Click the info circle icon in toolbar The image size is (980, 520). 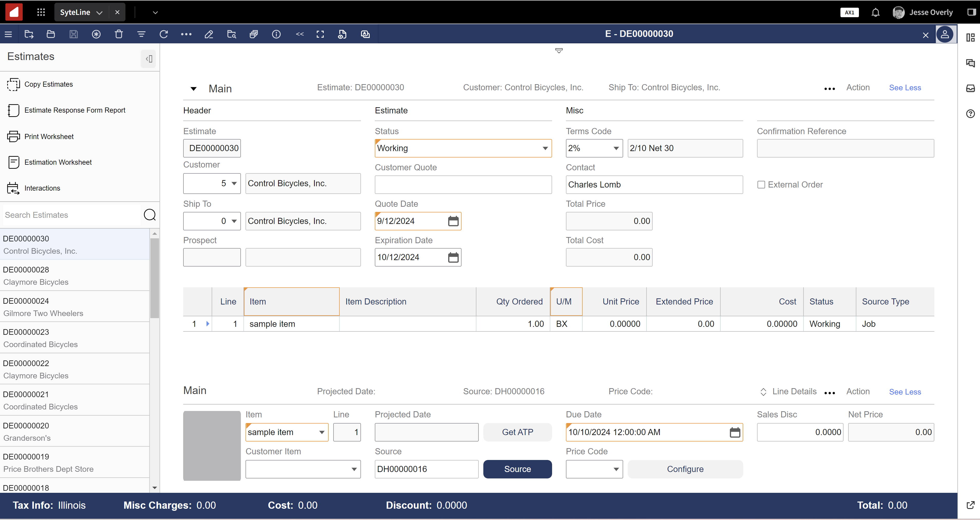[276, 34]
